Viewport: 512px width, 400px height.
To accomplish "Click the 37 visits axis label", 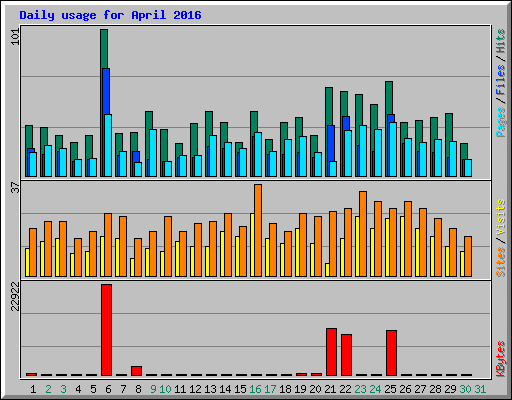I will pos(15,187).
